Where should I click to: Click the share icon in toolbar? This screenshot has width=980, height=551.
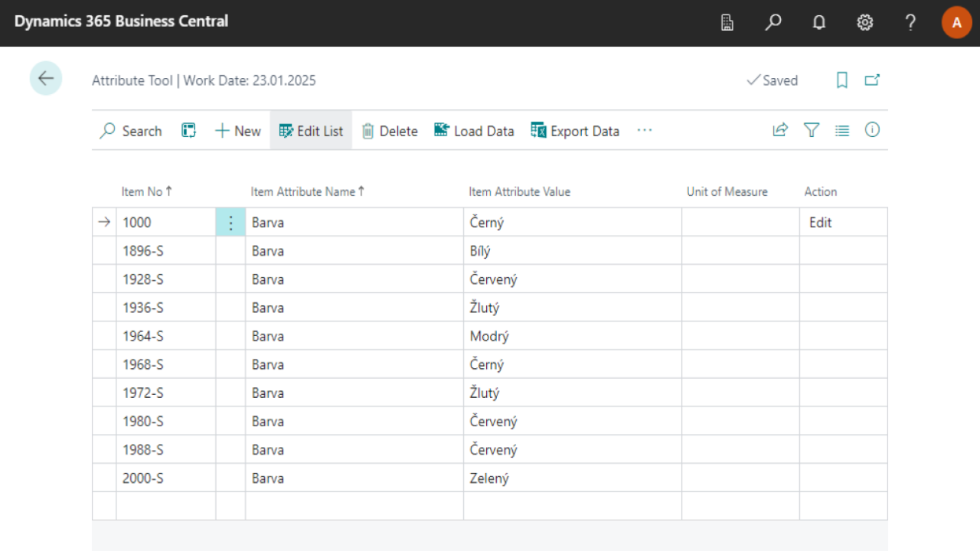(780, 130)
